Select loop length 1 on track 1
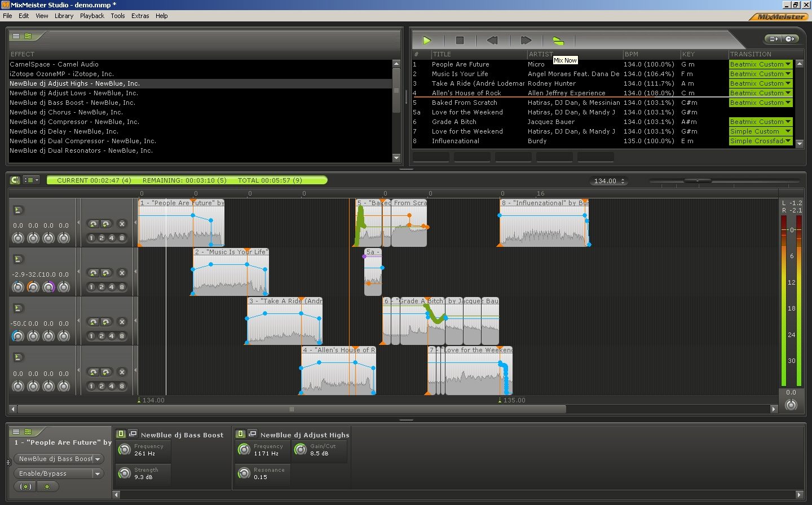This screenshot has height=505, width=812. 91,238
